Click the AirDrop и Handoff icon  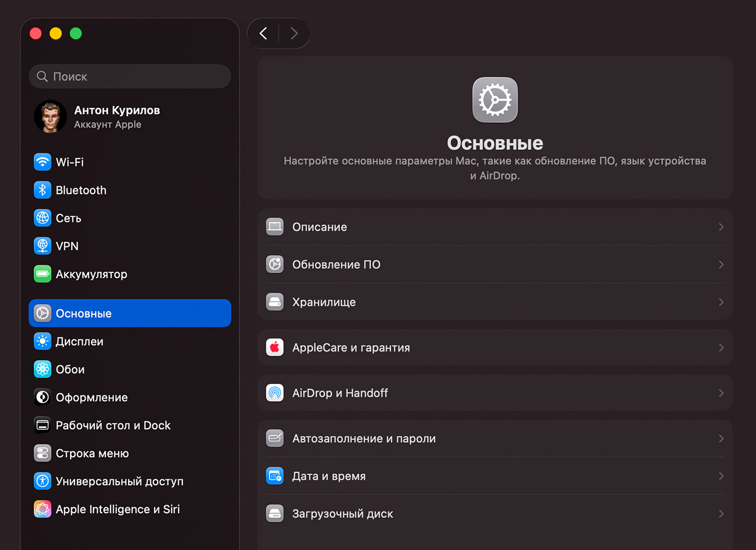(x=275, y=393)
